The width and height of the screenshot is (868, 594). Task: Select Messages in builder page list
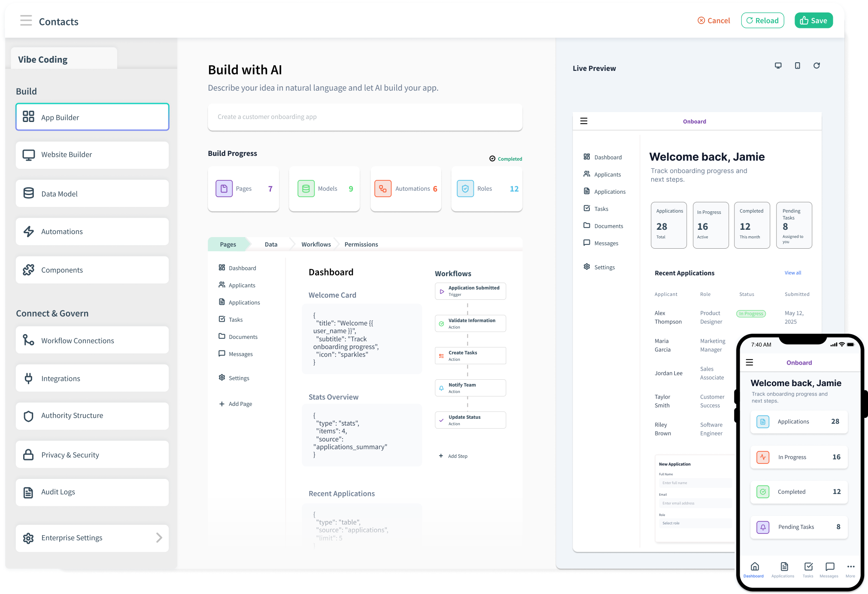tap(236, 354)
